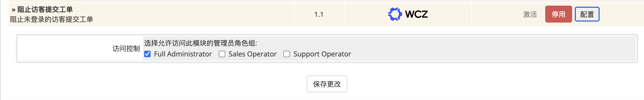This screenshot has width=644, height=100.
Task: Click the Support Operator label text
Action: pos(322,54)
